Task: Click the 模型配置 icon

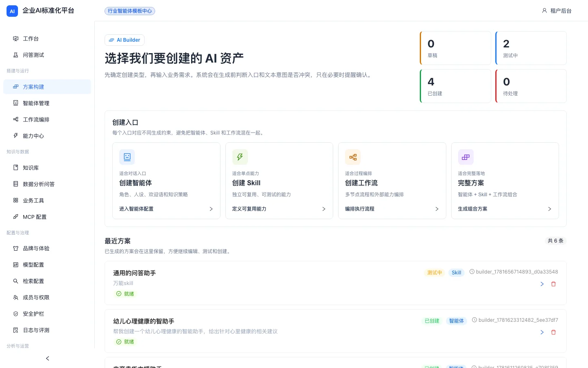Action: [x=16, y=265]
